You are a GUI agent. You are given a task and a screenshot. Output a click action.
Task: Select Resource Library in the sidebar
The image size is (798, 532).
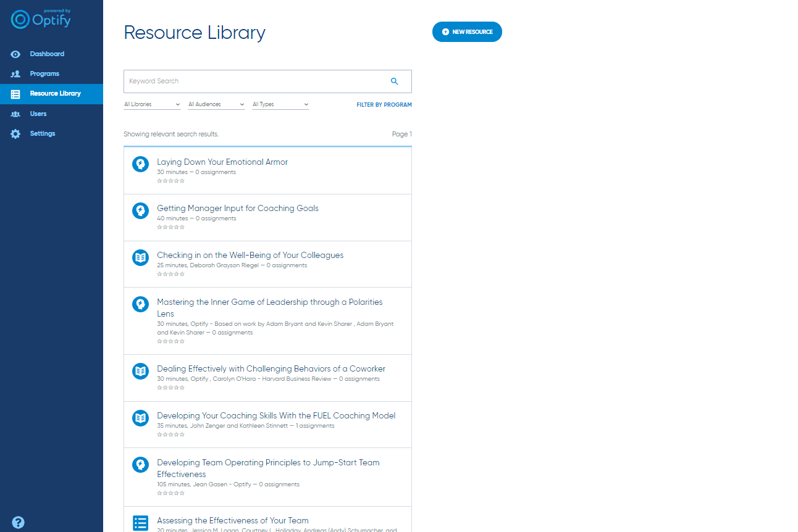55,94
